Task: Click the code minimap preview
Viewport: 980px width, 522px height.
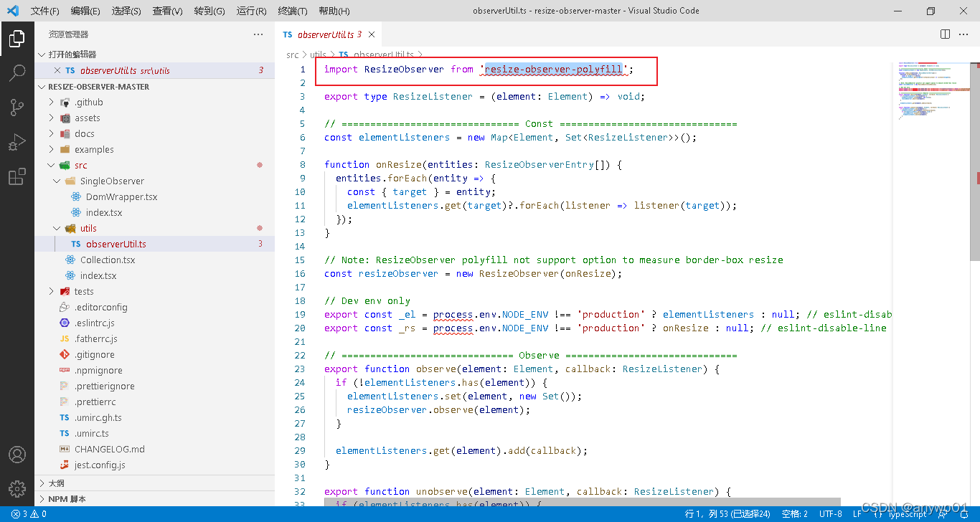Action: tap(931, 92)
